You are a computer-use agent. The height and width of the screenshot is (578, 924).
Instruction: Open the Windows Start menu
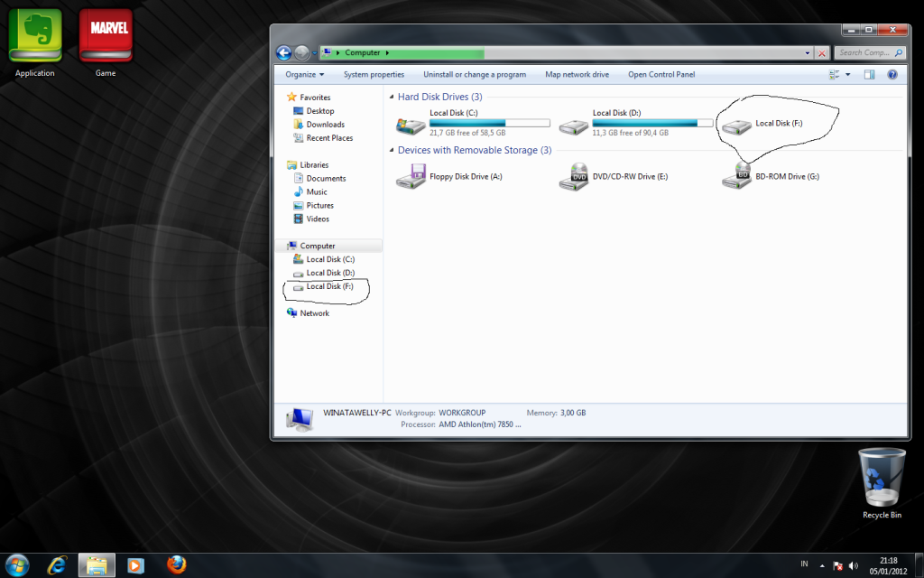click(x=16, y=565)
